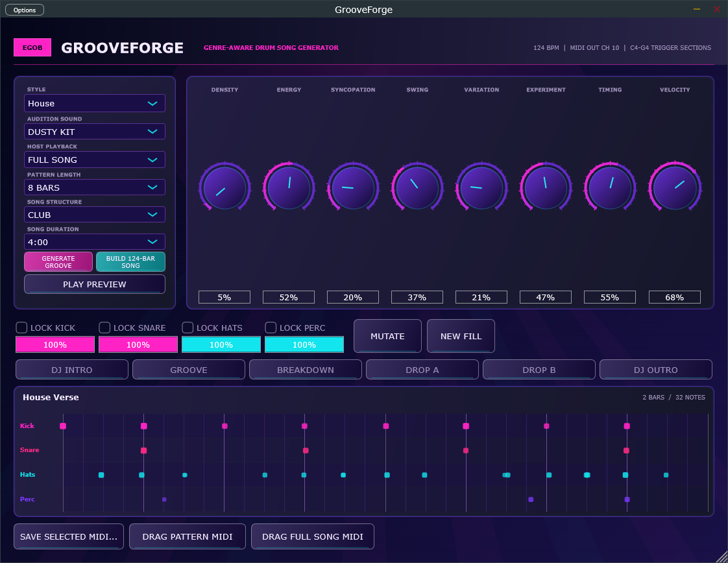Click the Experiment knob

coord(546,187)
